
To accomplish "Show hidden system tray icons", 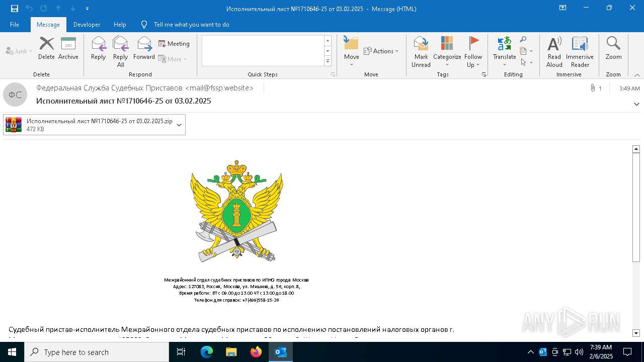I will [530, 352].
